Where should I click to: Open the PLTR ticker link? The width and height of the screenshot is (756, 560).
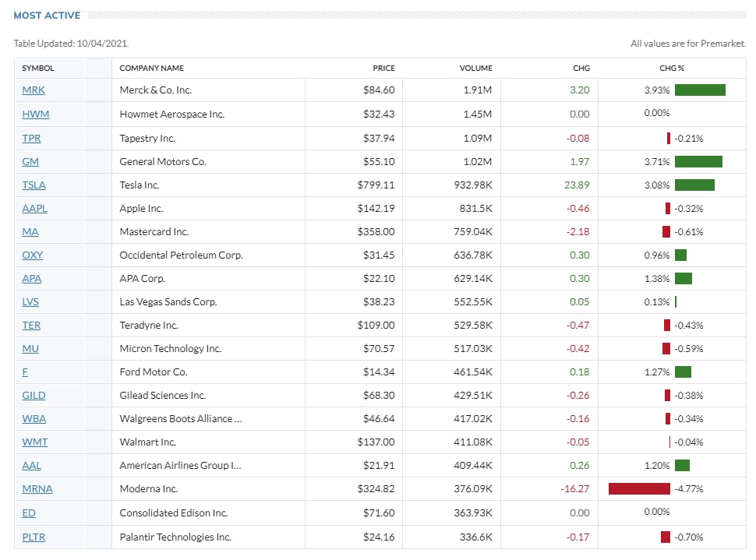[x=34, y=537]
